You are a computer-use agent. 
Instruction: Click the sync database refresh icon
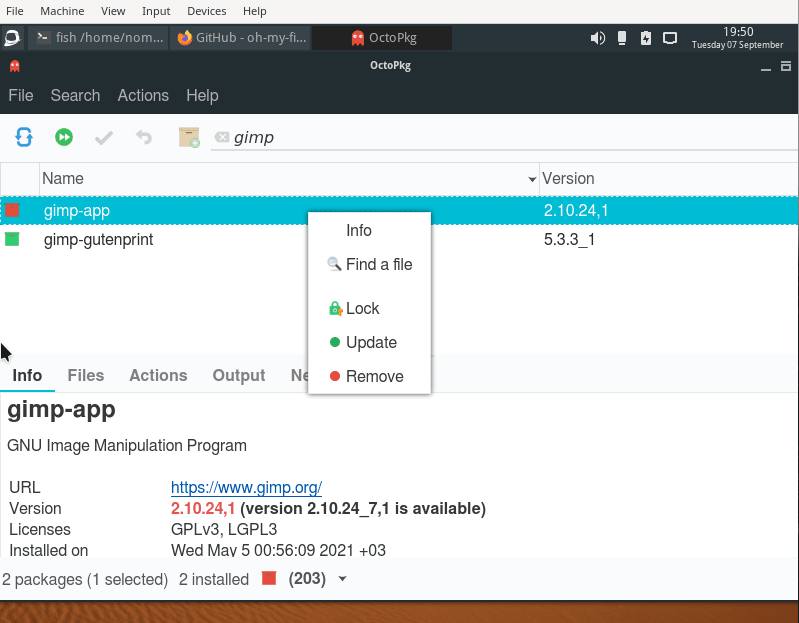pyautogui.click(x=24, y=137)
